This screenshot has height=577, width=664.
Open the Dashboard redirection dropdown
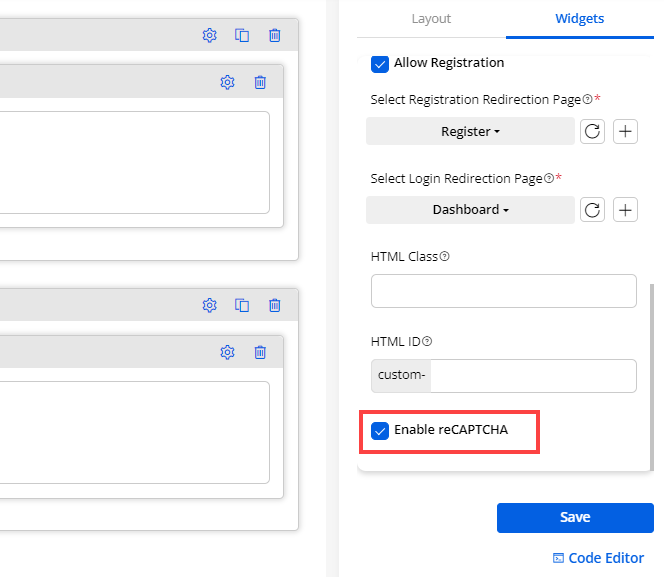pos(470,210)
